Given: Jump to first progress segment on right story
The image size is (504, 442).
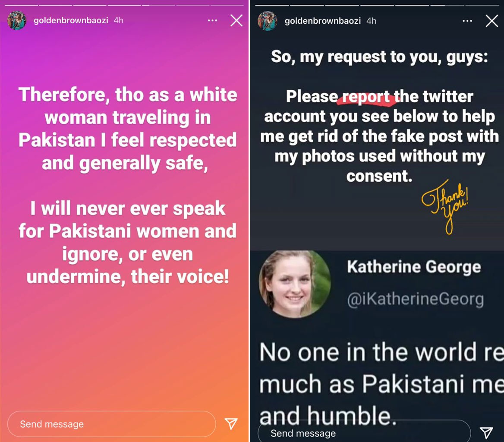Looking at the screenshot, I should 272,5.
